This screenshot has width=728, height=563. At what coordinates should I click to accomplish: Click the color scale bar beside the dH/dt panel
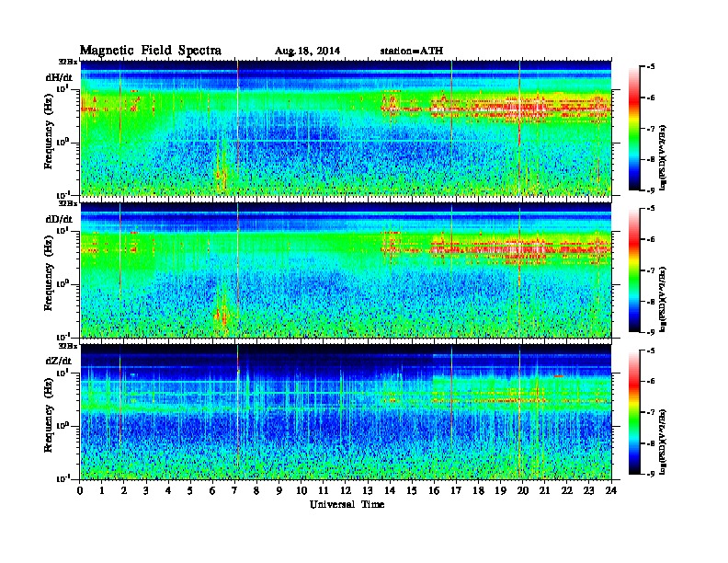pos(634,128)
